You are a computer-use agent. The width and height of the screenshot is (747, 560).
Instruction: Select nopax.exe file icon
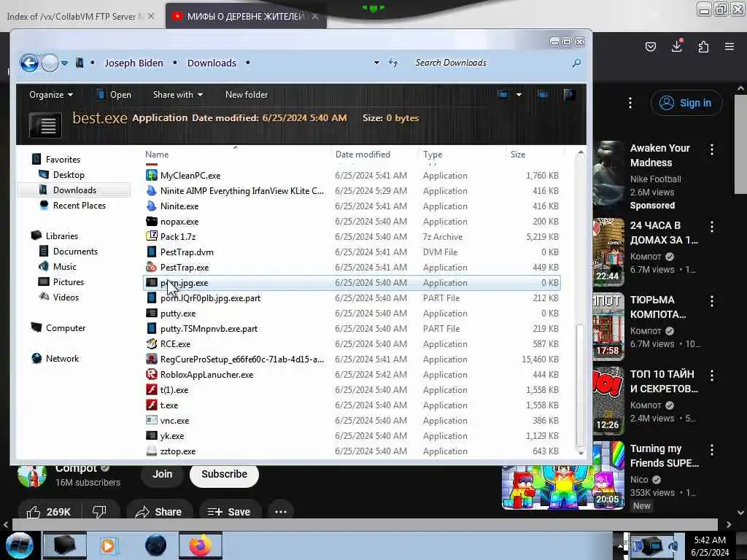152,222
